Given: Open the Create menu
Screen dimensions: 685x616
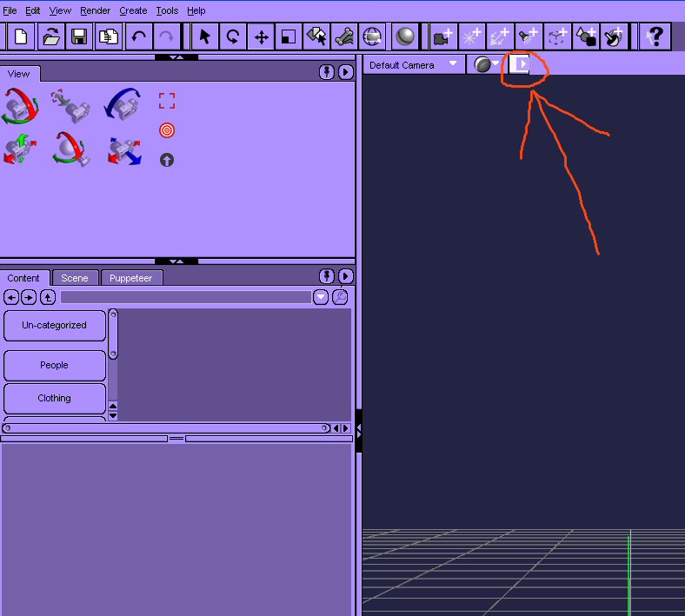Looking at the screenshot, I should pyautogui.click(x=133, y=10).
